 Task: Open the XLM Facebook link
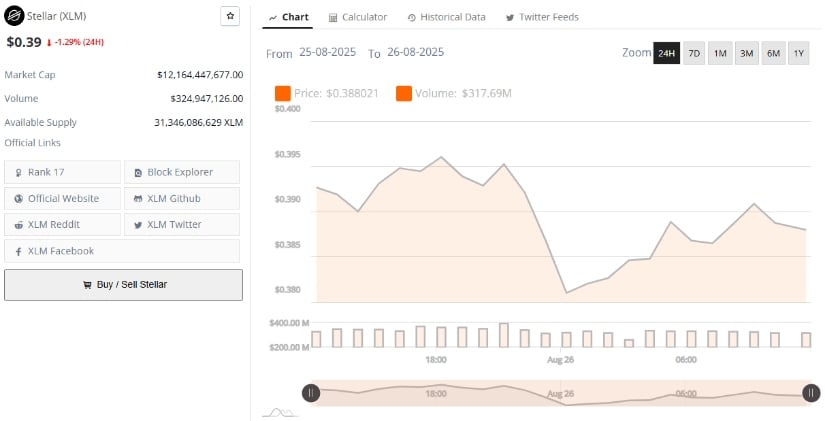[x=122, y=251]
